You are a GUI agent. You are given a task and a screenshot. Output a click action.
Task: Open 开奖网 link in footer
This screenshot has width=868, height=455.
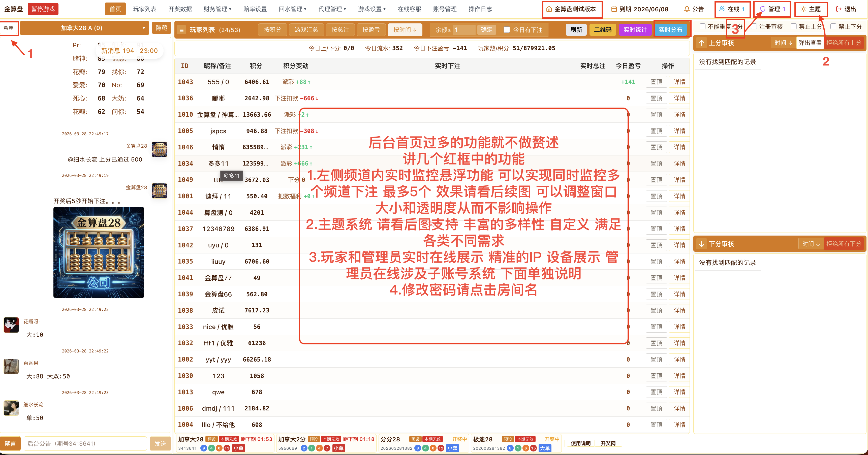(608, 443)
